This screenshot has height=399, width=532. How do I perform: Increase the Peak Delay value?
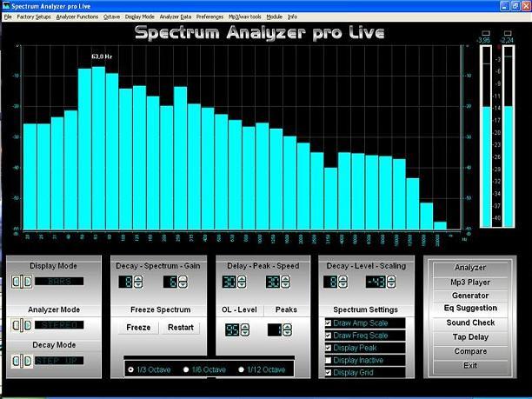(242, 279)
